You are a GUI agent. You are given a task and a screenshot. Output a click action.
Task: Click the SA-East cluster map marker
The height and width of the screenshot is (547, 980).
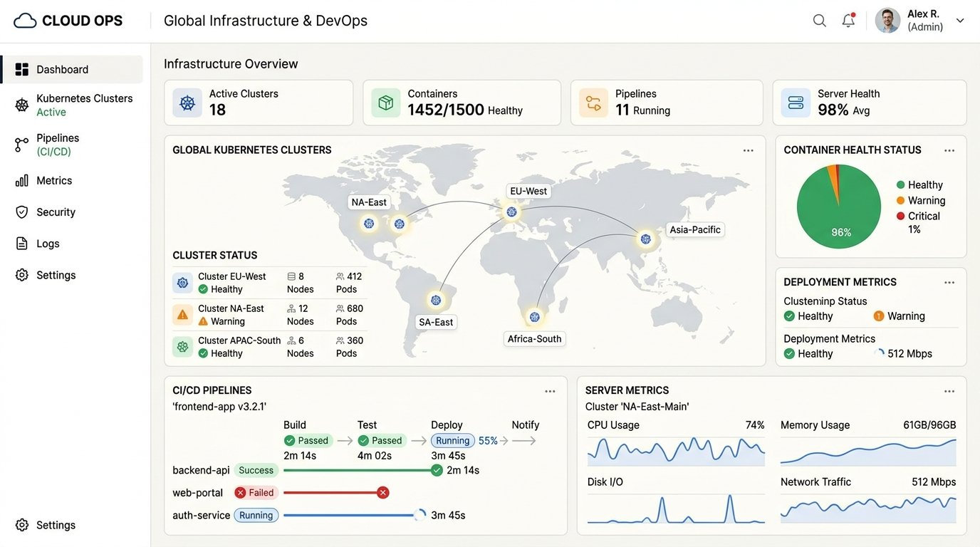point(436,300)
